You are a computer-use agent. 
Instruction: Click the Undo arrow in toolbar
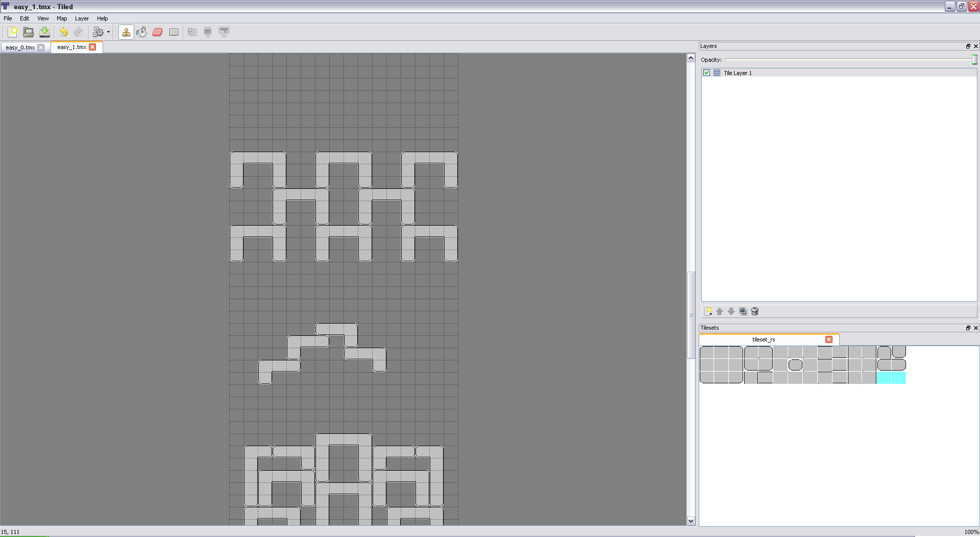coord(63,32)
